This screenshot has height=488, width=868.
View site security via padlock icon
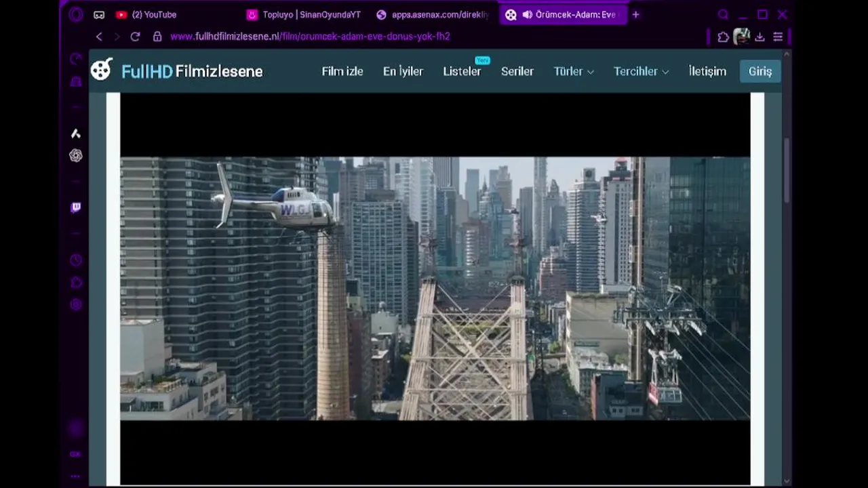click(x=157, y=37)
